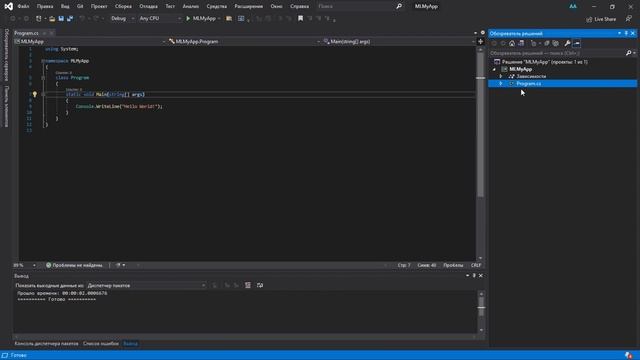The width and height of the screenshot is (640, 360).
Task: Click the Visual Studio logo icon
Action: (8, 6)
